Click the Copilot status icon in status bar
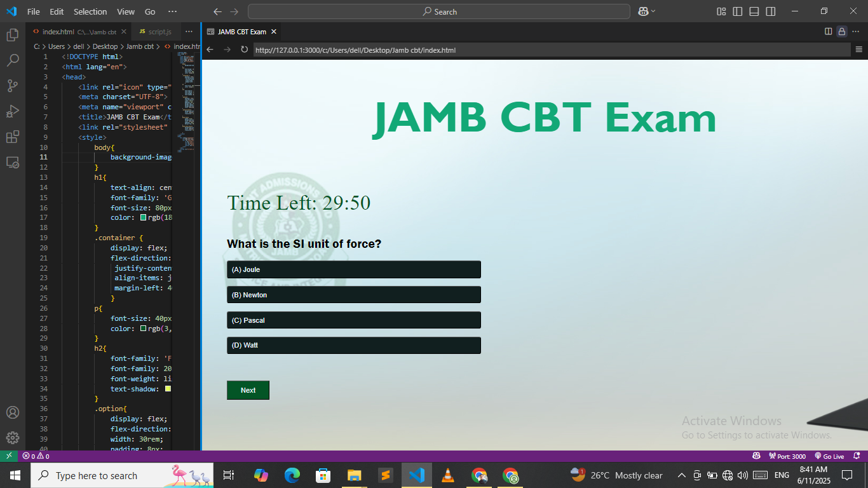This screenshot has width=868, height=488. tap(756, 456)
